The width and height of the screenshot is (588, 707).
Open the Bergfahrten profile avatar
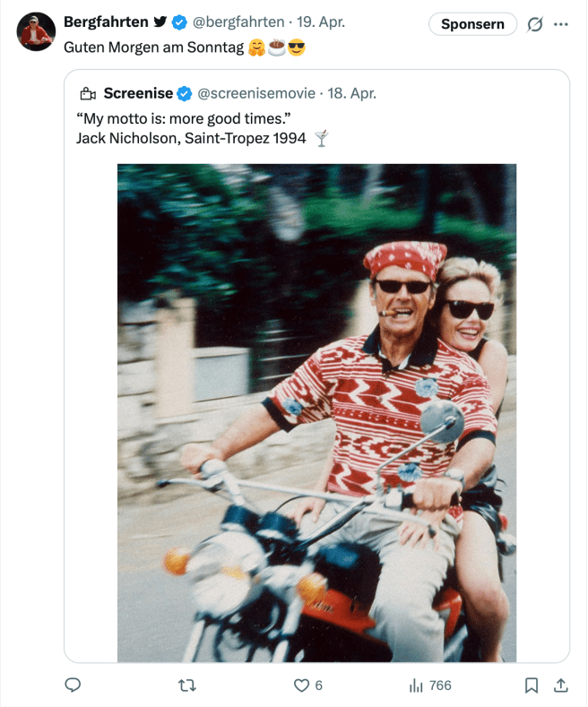(37, 32)
